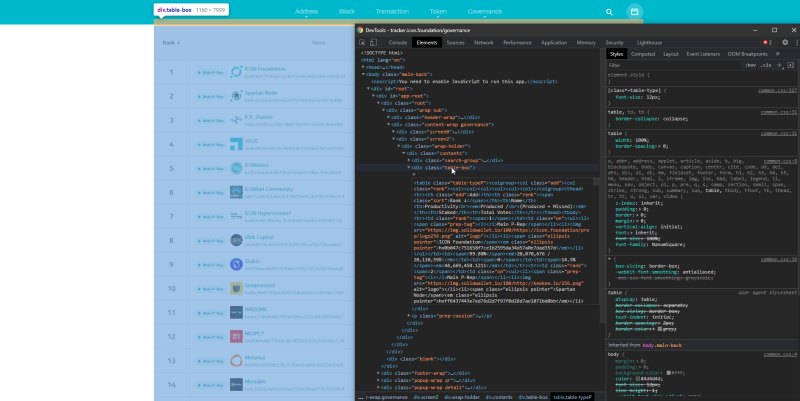Expand the div class="search-group" node

pyautogui.click(x=409, y=160)
